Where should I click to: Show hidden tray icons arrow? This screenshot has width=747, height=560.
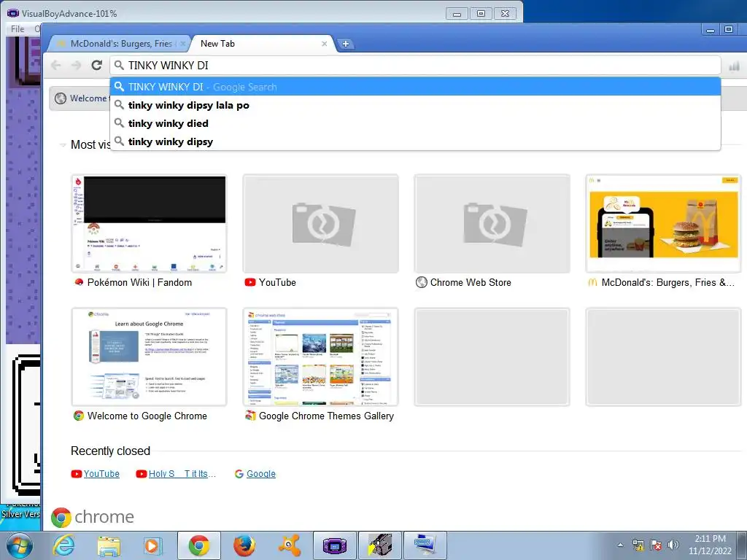pos(620,545)
